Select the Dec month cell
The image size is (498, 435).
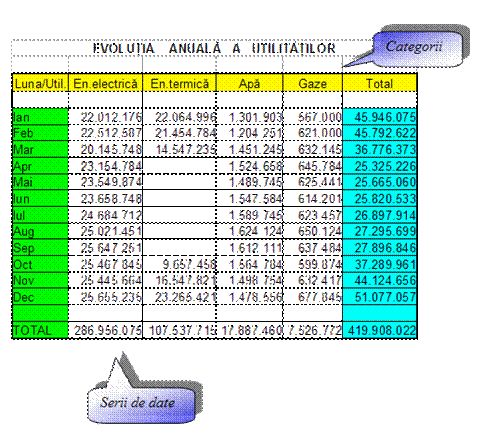[x=40, y=297]
